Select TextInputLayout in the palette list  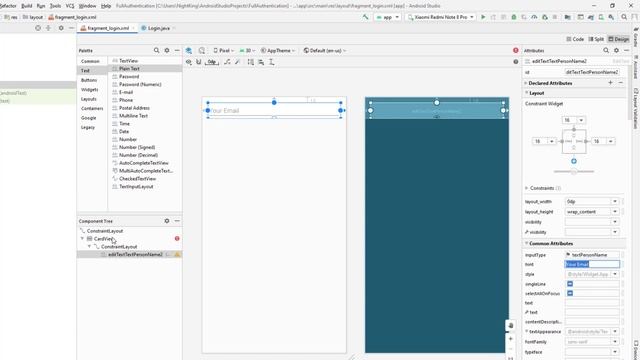pos(136,187)
